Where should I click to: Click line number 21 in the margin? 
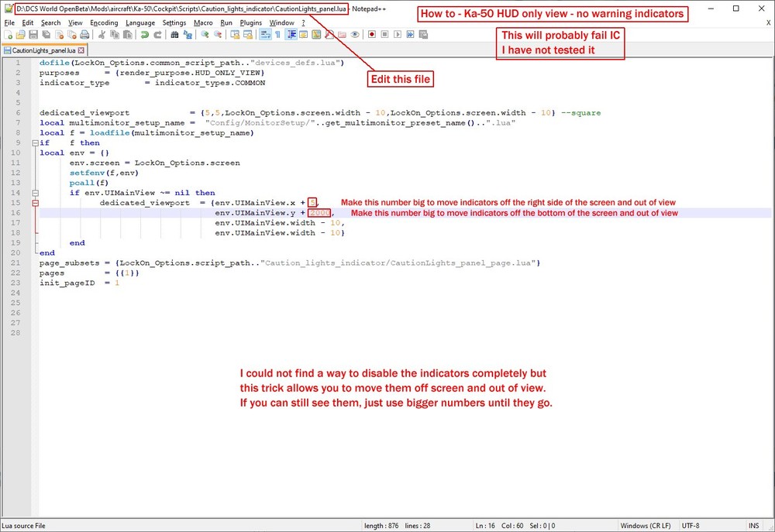15,263
